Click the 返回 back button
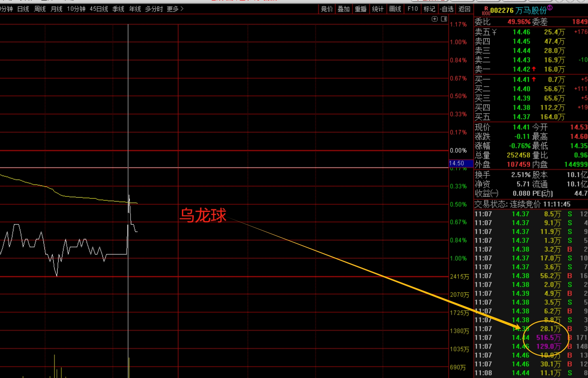Viewport: 588px width, 378px height. click(x=464, y=9)
